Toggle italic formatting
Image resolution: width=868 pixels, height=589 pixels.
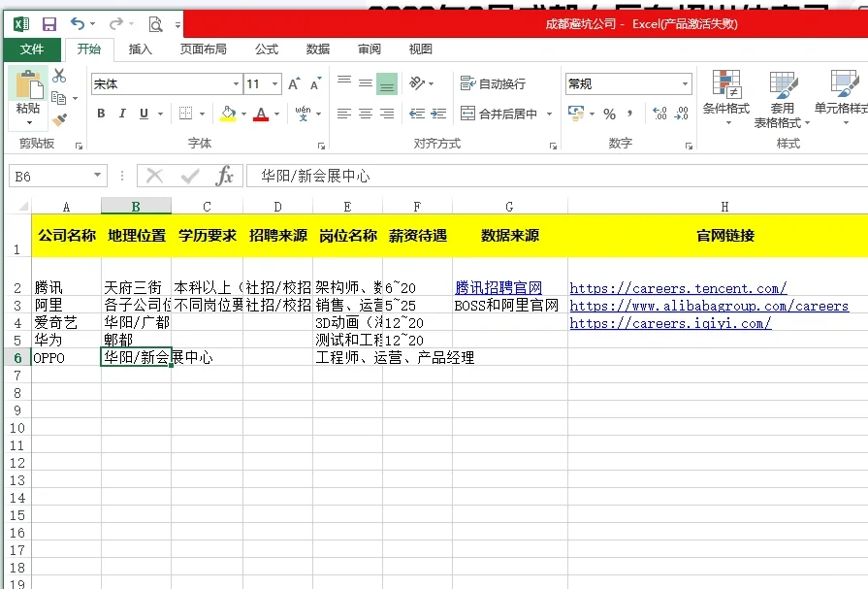tap(122, 114)
